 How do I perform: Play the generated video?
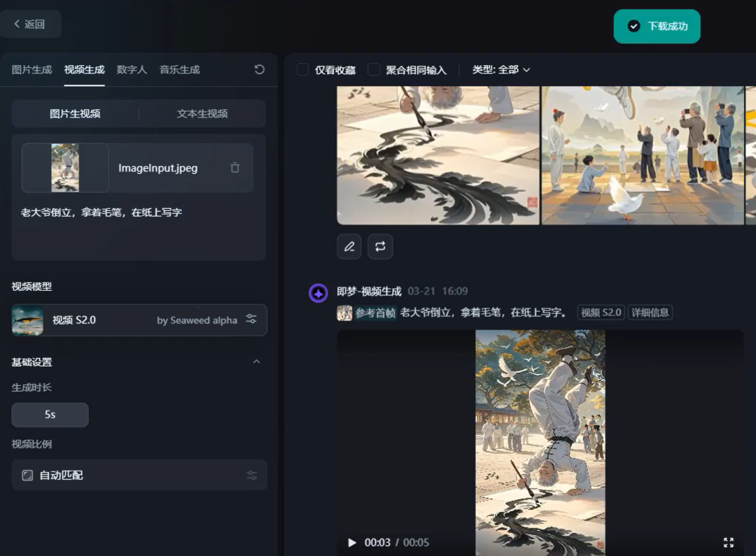[x=352, y=543]
